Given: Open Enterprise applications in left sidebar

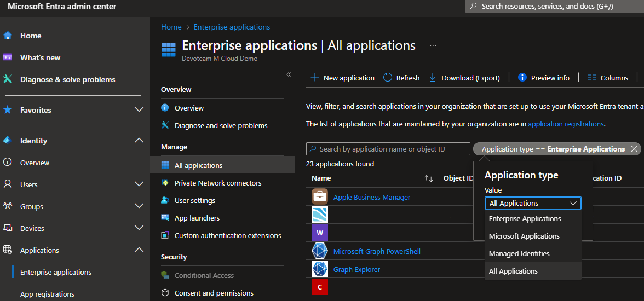Looking at the screenshot, I should coord(56,272).
